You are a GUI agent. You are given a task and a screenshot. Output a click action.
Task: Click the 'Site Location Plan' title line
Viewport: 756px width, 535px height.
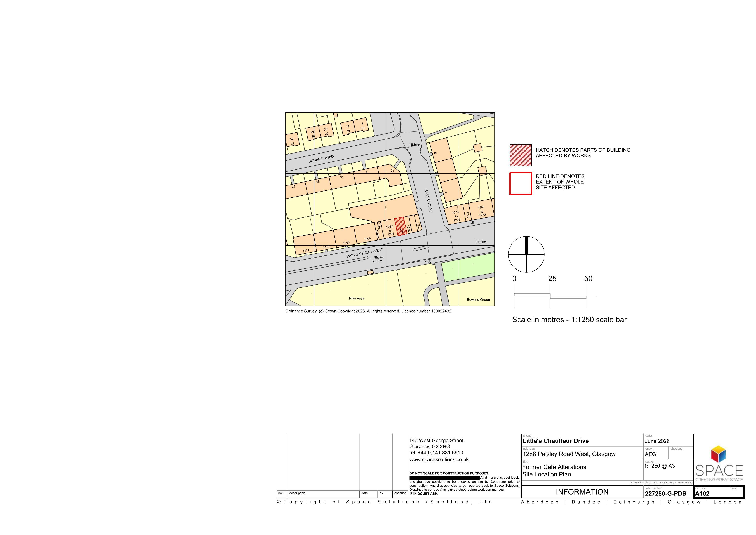coord(547,474)
